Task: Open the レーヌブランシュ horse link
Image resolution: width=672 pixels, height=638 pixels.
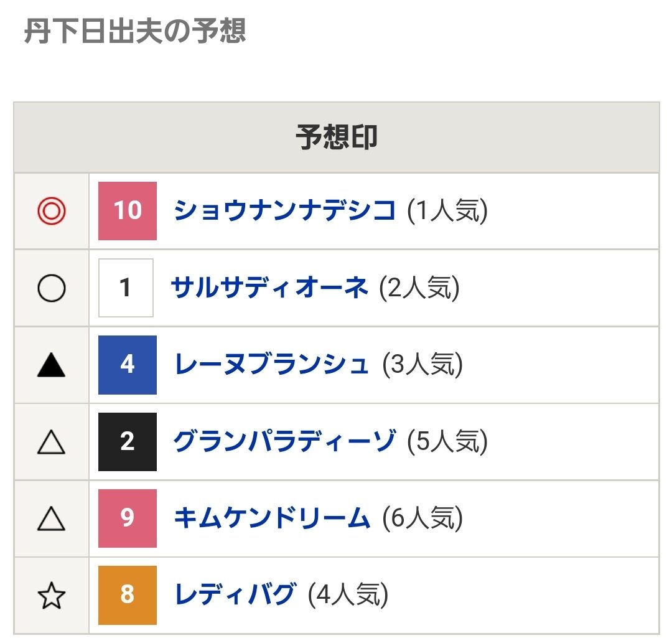Action: click(272, 365)
